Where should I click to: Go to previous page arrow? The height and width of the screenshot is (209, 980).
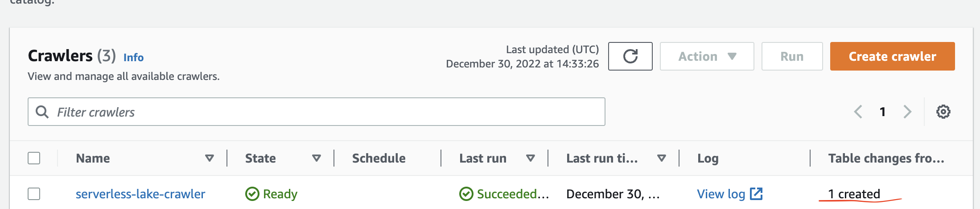pos(858,112)
